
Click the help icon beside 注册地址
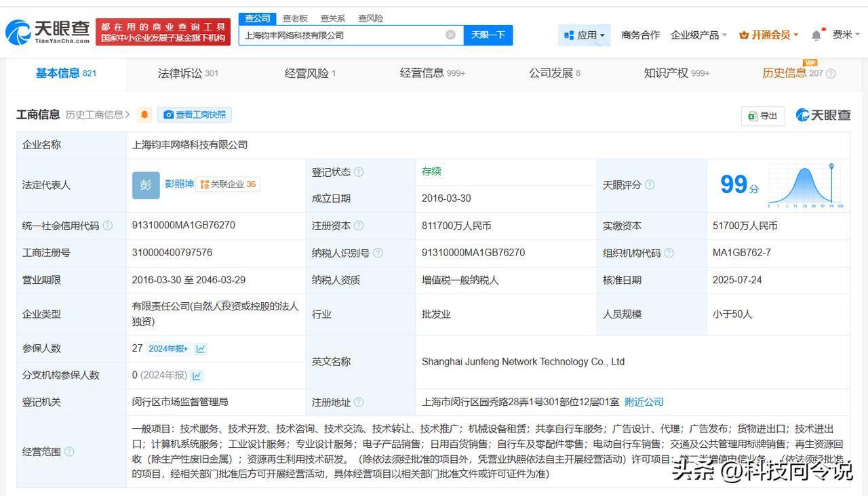(359, 402)
